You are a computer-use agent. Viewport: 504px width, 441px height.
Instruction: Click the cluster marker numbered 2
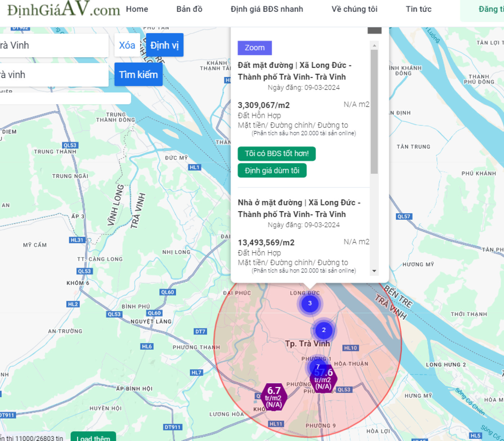click(324, 330)
